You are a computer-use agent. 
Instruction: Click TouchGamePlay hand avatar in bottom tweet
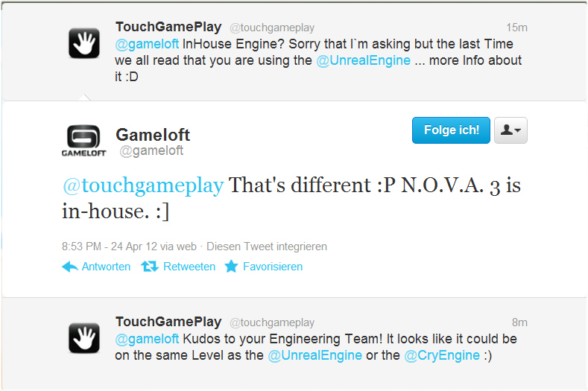tap(84, 338)
